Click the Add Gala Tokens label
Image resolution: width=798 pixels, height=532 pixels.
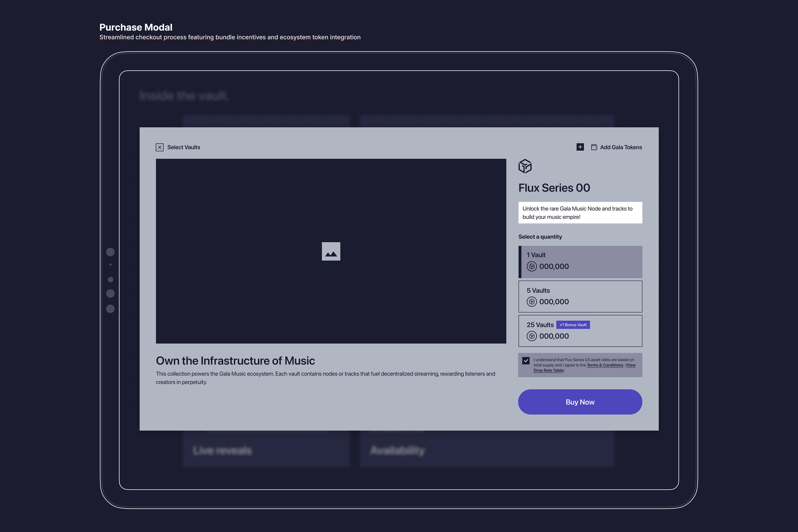pos(621,147)
